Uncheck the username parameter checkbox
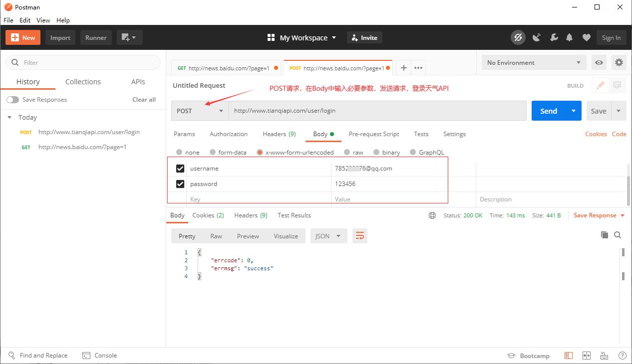The image size is (632, 364). tap(180, 169)
